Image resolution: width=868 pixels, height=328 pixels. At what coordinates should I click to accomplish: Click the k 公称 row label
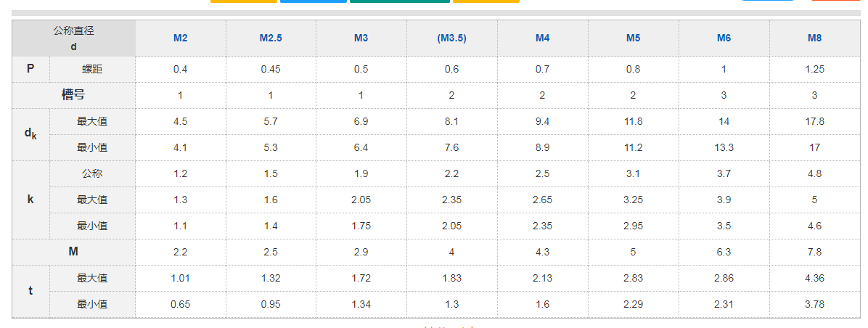(x=92, y=174)
